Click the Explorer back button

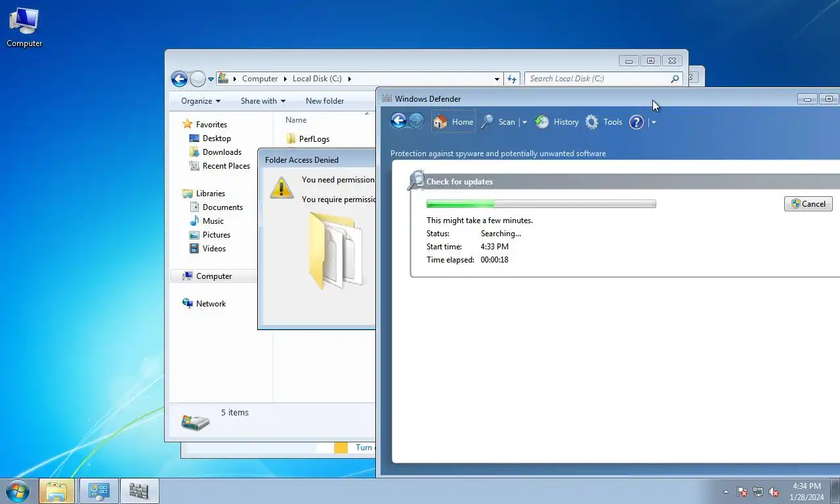point(179,79)
